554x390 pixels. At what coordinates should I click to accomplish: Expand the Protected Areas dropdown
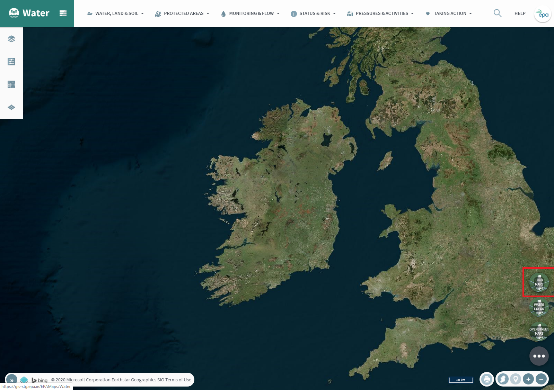(x=182, y=13)
